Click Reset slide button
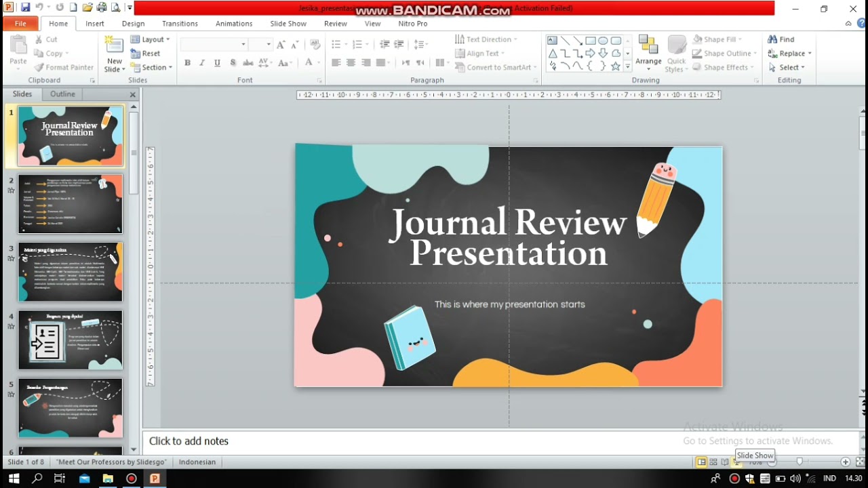 click(146, 54)
